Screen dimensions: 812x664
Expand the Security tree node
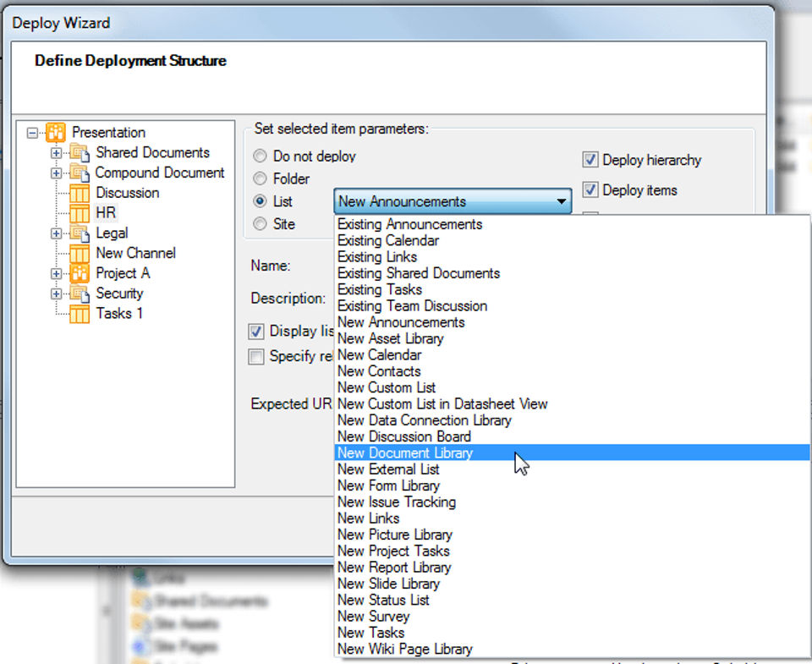point(57,294)
